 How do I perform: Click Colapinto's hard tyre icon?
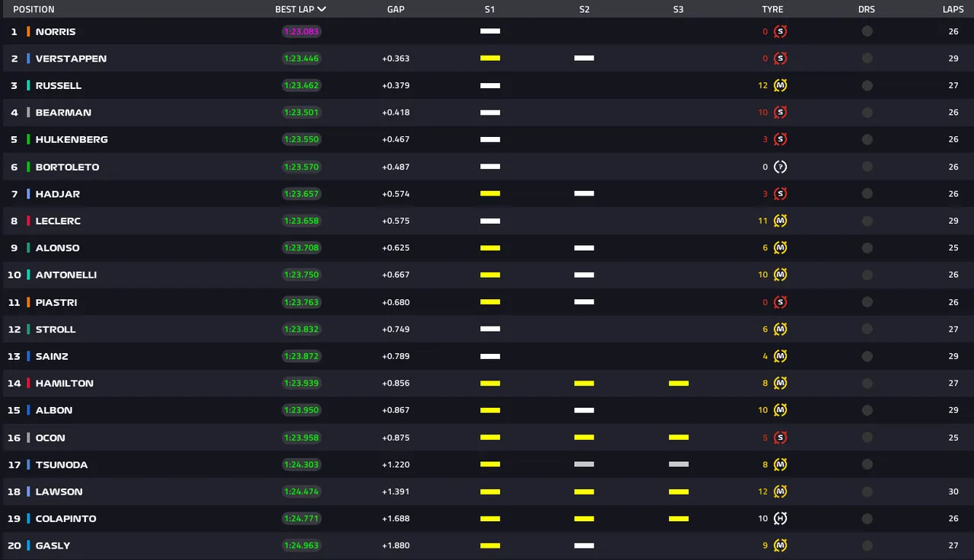pyautogui.click(x=780, y=519)
